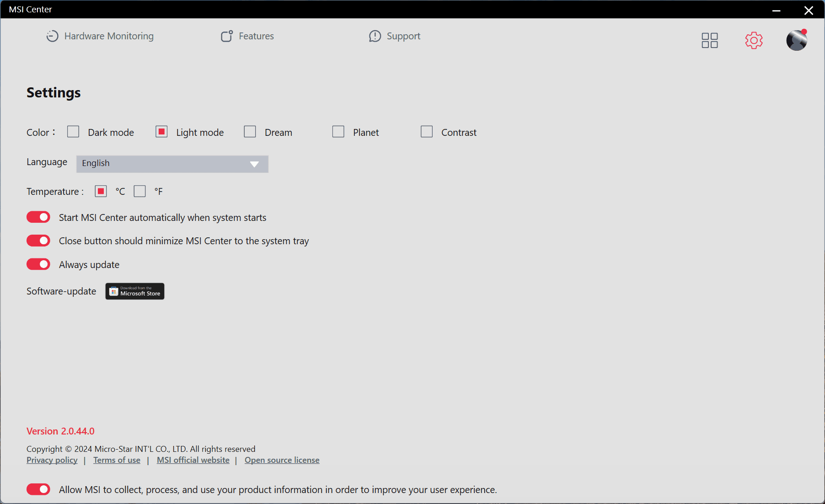This screenshot has width=825, height=504.
Task: Click the grid view apps icon
Action: point(710,40)
